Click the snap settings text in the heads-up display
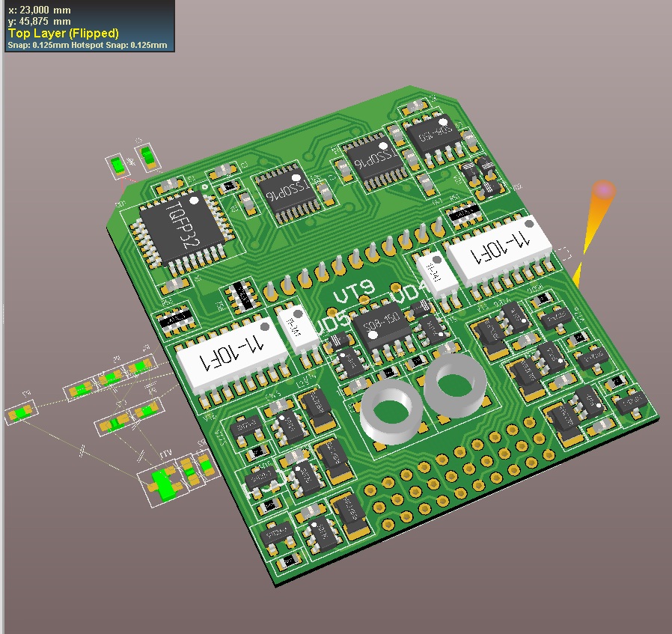 pyautogui.click(x=87, y=45)
